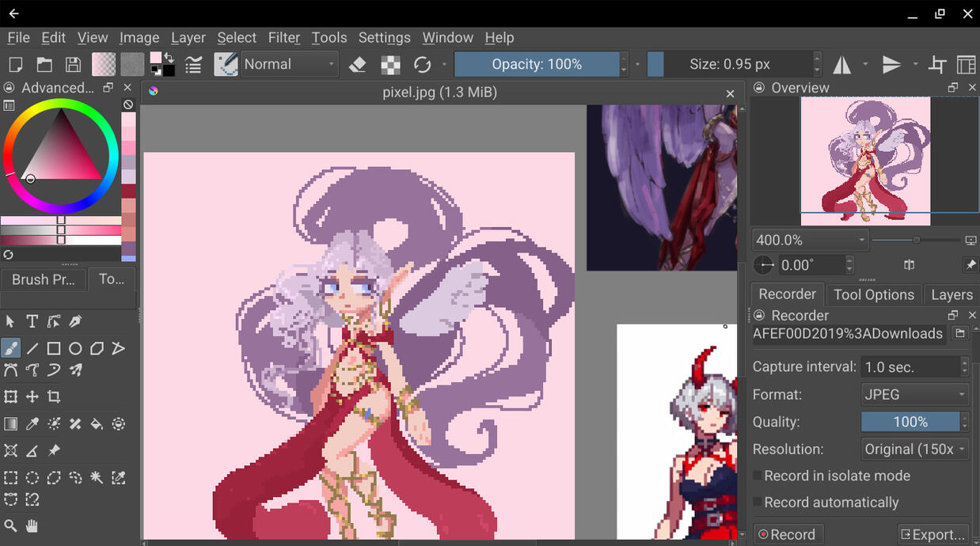Enable Record in isolate mode checkbox

[758, 476]
